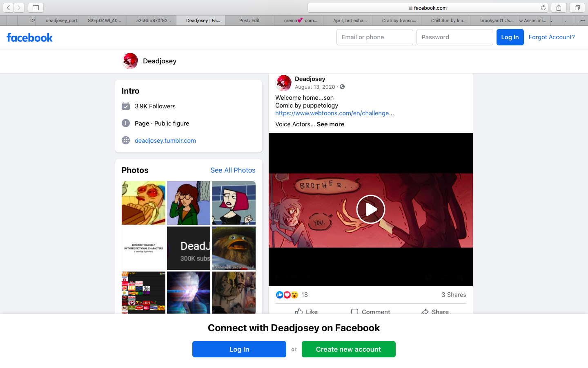Open the Forgot Account? link
Screen dimensions: 588x368
coord(552,37)
